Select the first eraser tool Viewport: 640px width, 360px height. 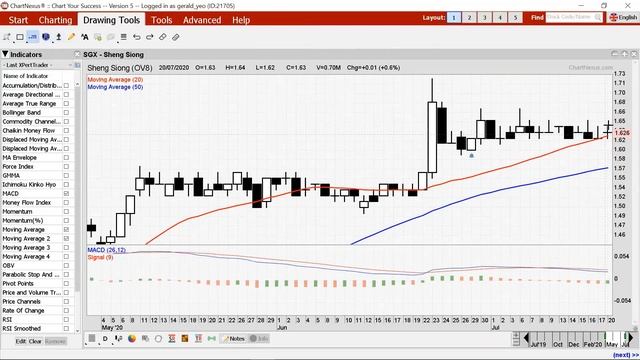pos(162,37)
